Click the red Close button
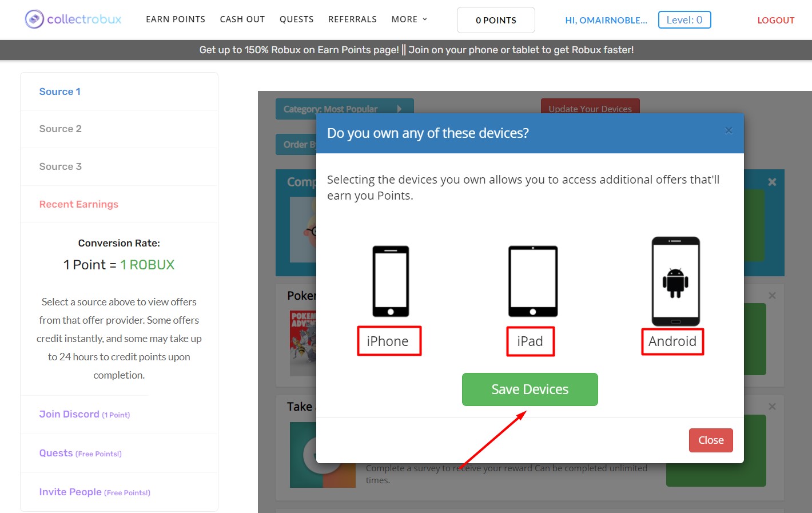This screenshot has width=812, height=513. (711, 440)
